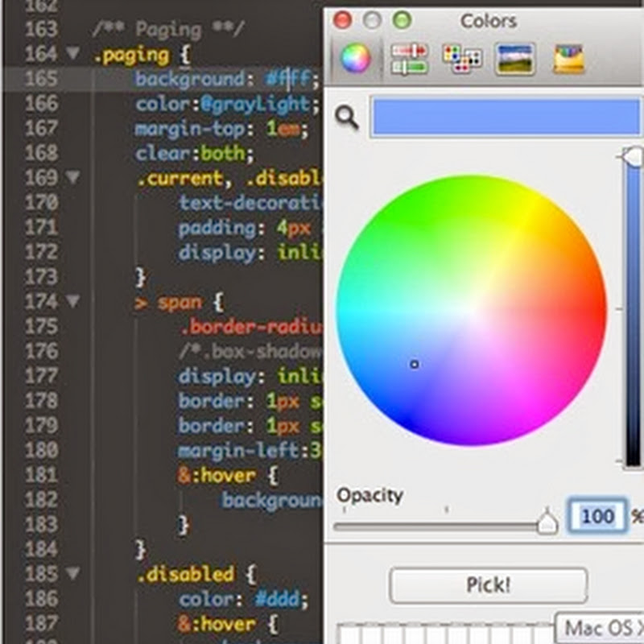This screenshot has width=644, height=644.
Task: Click the first empty saved swatch cell
Action: tap(348, 634)
